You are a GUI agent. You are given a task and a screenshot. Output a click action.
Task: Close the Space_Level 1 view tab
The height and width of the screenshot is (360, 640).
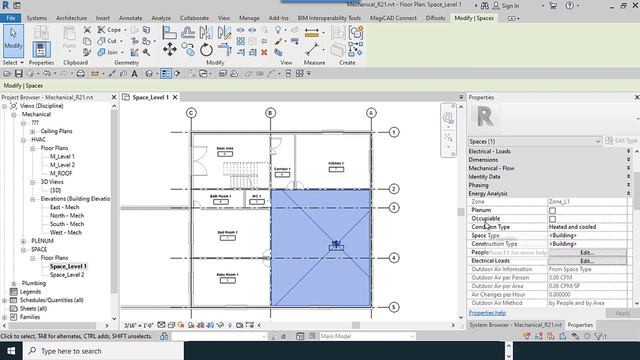click(x=175, y=97)
